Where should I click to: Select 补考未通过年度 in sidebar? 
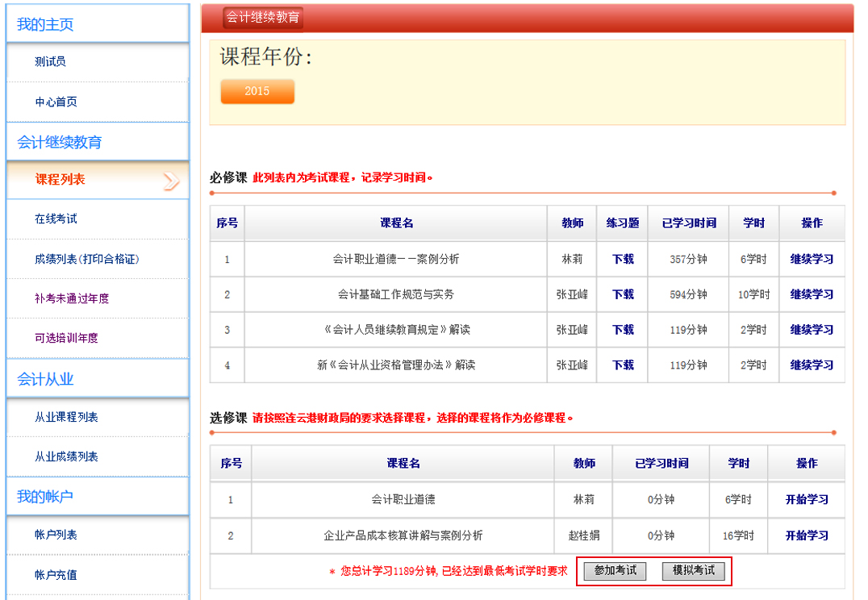[72, 298]
